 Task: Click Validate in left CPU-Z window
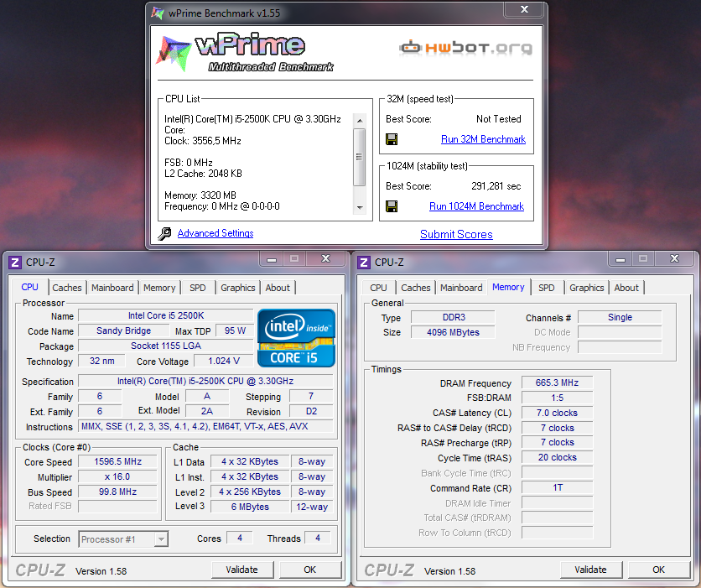point(241,570)
